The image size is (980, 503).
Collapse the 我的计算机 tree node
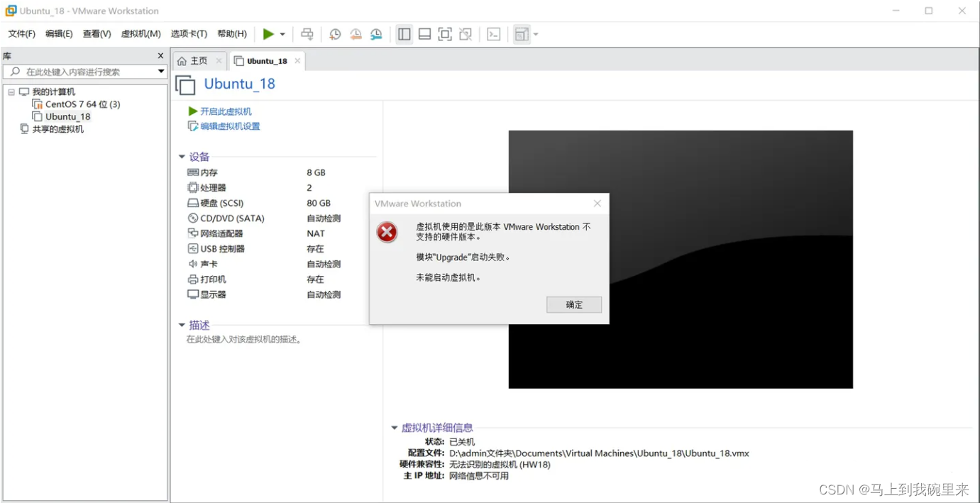(x=11, y=92)
